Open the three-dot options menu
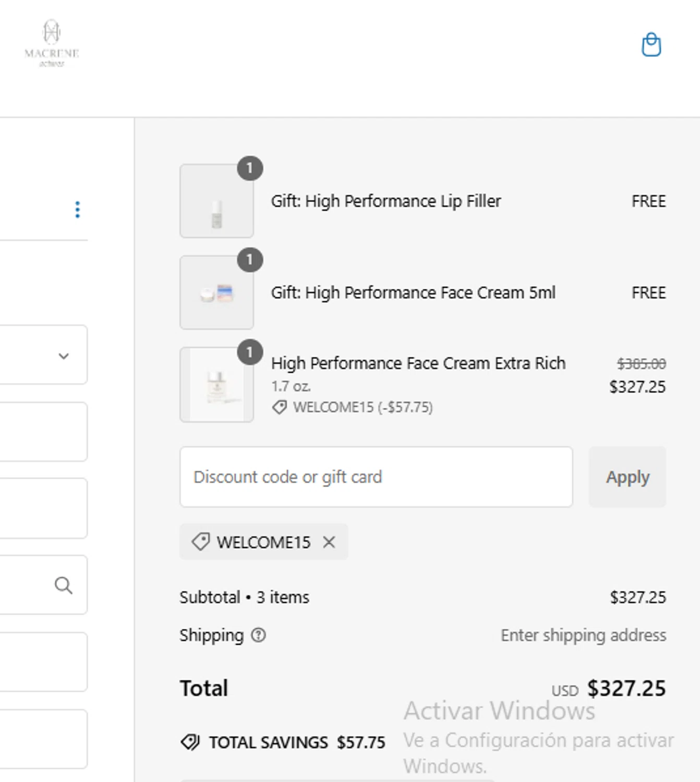The width and height of the screenshot is (700, 782). pyautogui.click(x=77, y=210)
